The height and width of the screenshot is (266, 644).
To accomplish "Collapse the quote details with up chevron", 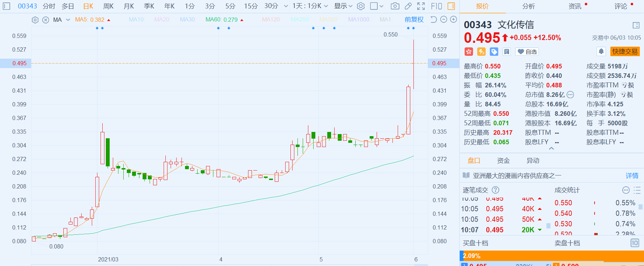I will [551, 148].
